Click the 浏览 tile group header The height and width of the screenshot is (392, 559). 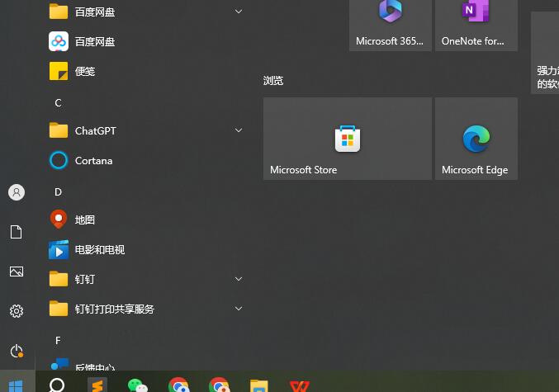[273, 81]
